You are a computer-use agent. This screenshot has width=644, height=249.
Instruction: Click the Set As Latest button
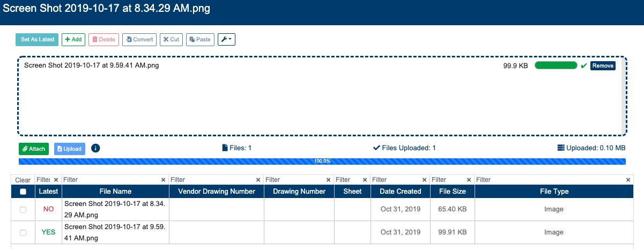(37, 40)
